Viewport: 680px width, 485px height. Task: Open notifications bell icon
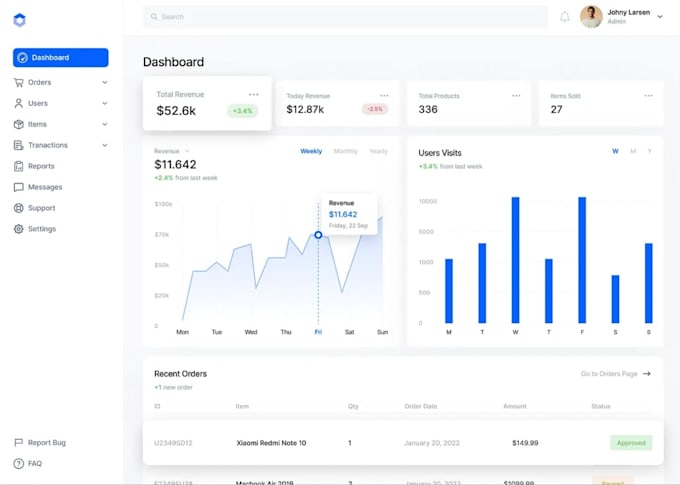click(x=565, y=17)
